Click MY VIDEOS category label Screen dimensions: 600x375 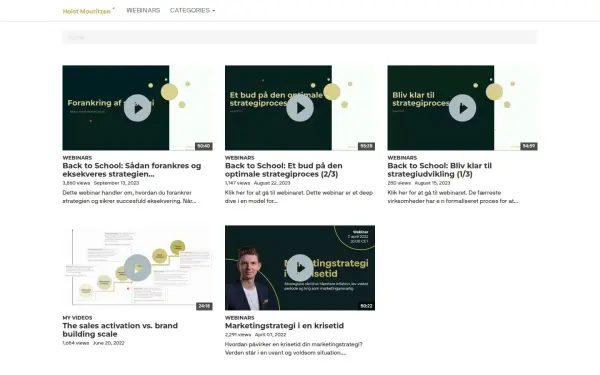77,318
